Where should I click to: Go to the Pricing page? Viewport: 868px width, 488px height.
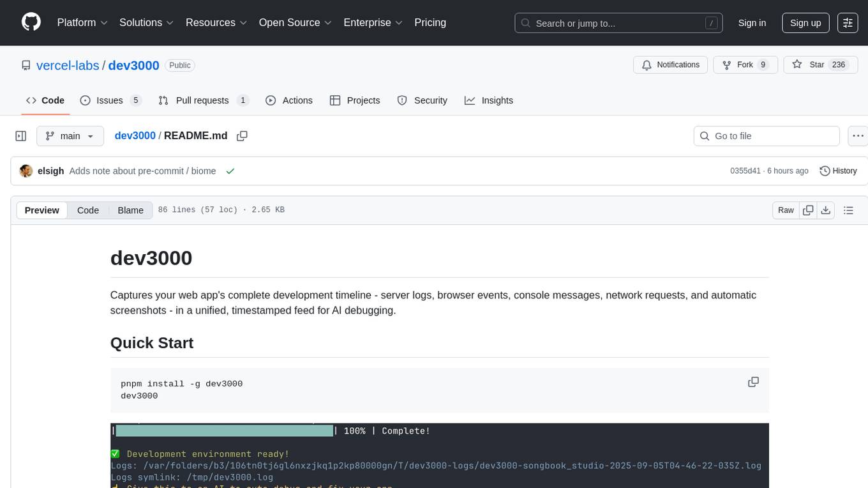pos(430,22)
